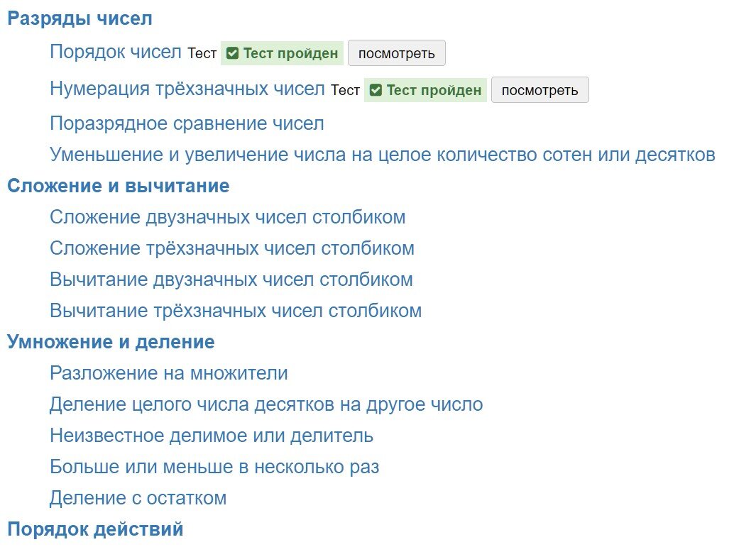Screen dimensions: 756x547
Task: Select «Поразрядное сравнение чисел»
Action: coord(186,123)
